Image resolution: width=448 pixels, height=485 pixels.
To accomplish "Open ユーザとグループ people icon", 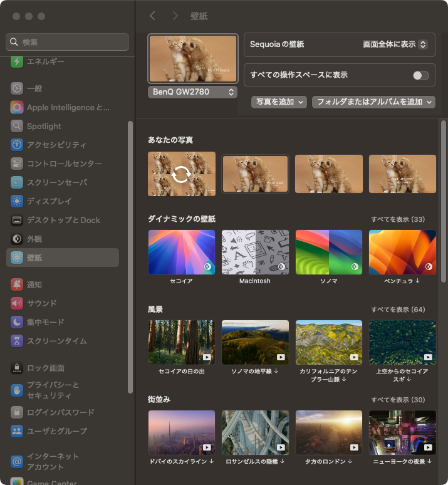I will click(17, 431).
